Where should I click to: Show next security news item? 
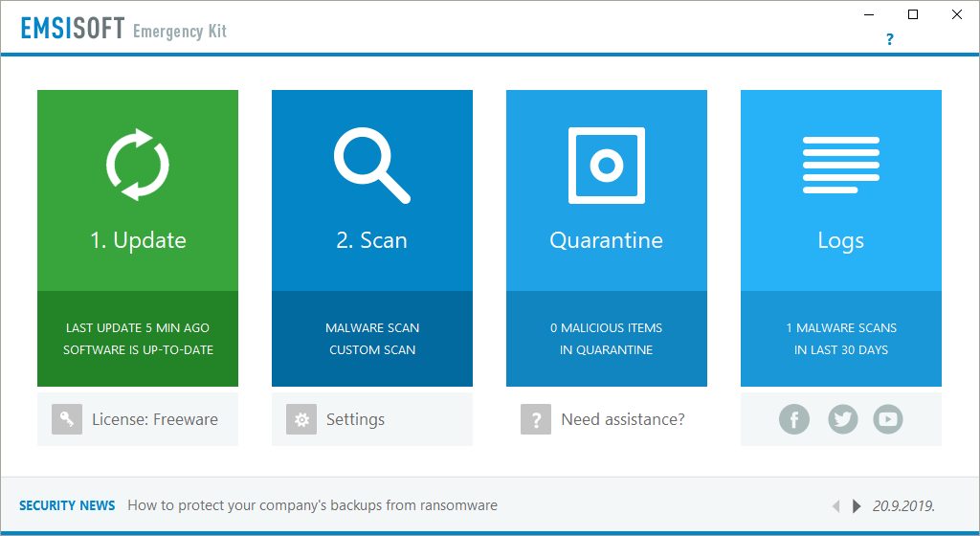(x=857, y=506)
